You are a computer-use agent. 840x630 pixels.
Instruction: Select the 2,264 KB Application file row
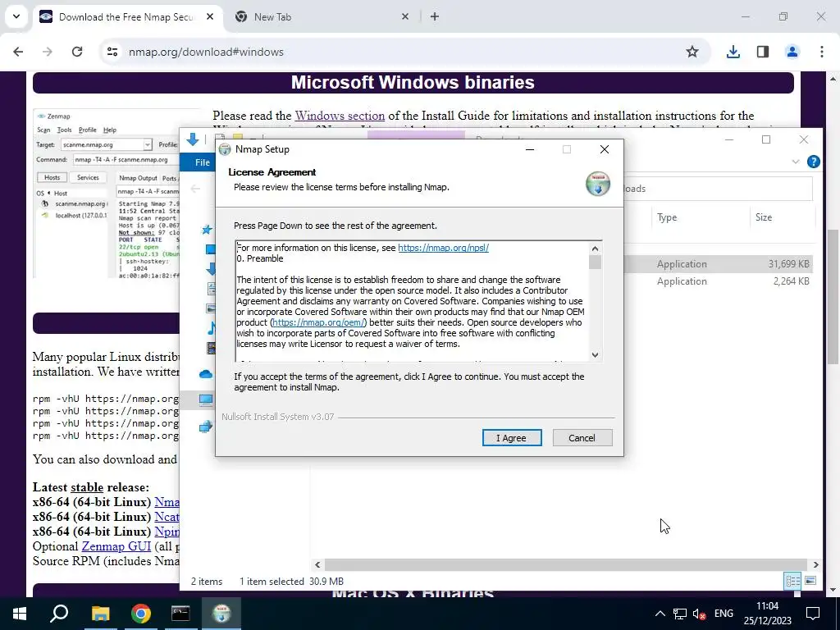(x=718, y=281)
